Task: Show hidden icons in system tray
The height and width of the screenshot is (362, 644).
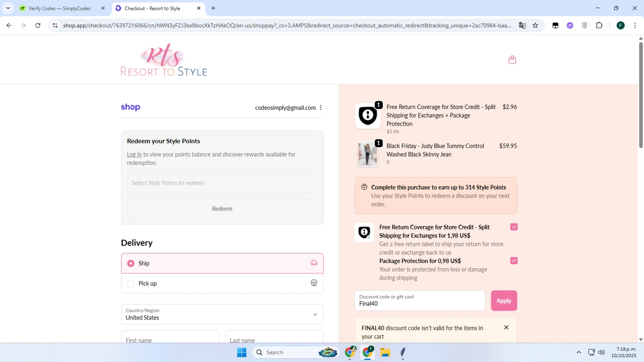Action: pyautogui.click(x=578, y=352)
